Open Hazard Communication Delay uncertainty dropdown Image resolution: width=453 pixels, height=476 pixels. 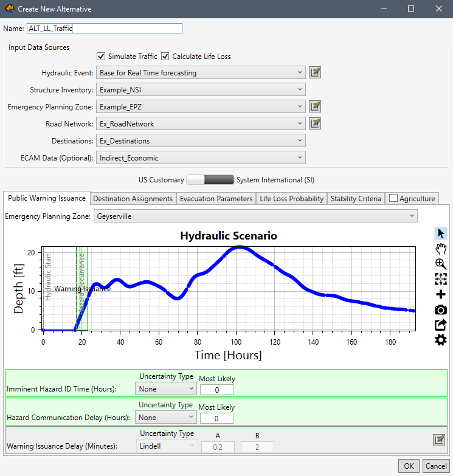click(166, 418)
